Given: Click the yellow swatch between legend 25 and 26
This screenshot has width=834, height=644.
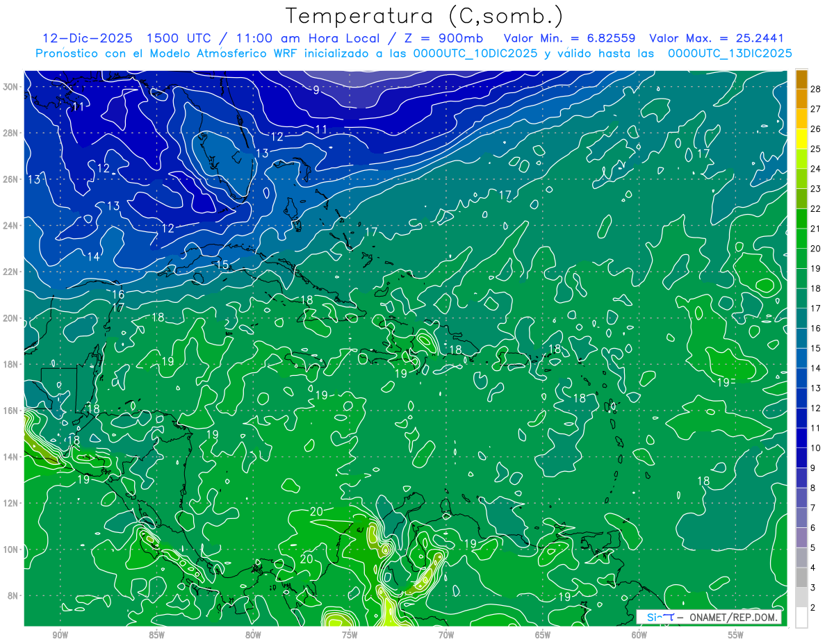Looking at the screenshot, I should (801, 138).
